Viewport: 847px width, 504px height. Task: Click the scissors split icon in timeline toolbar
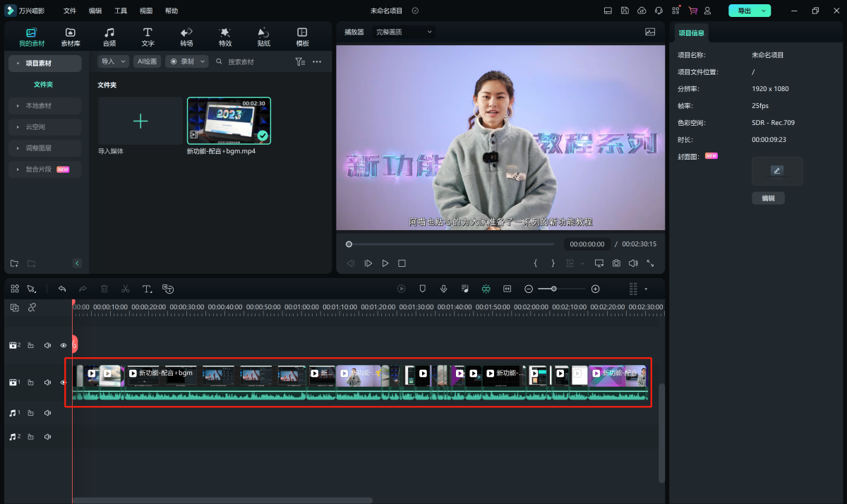click(x=125, y=289)
